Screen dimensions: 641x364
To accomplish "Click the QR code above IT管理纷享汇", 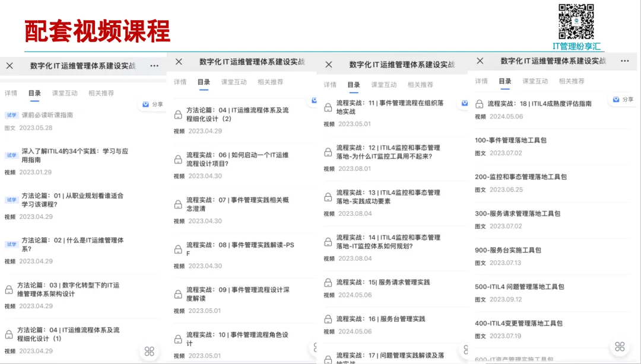I will point(576,22).
